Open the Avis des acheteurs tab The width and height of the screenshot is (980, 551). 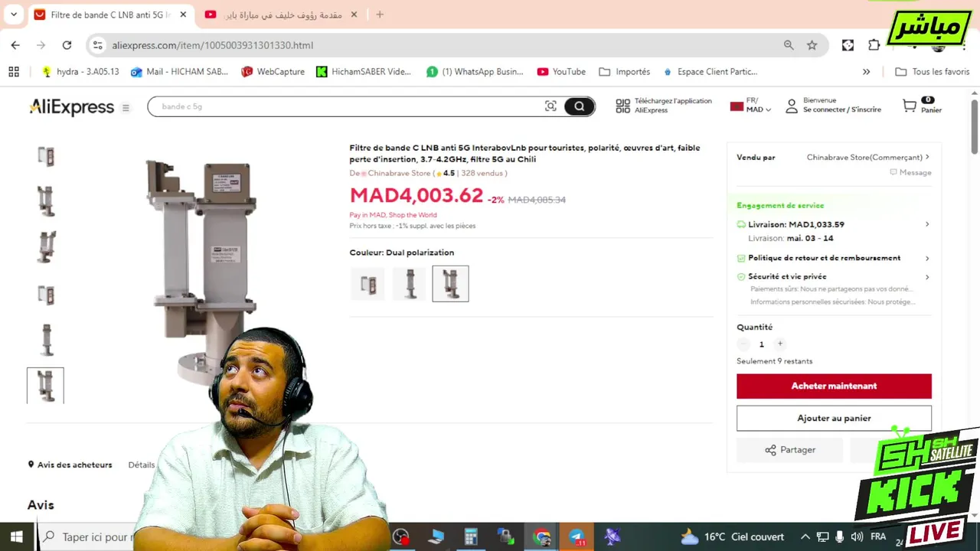(x=70, y=465)
